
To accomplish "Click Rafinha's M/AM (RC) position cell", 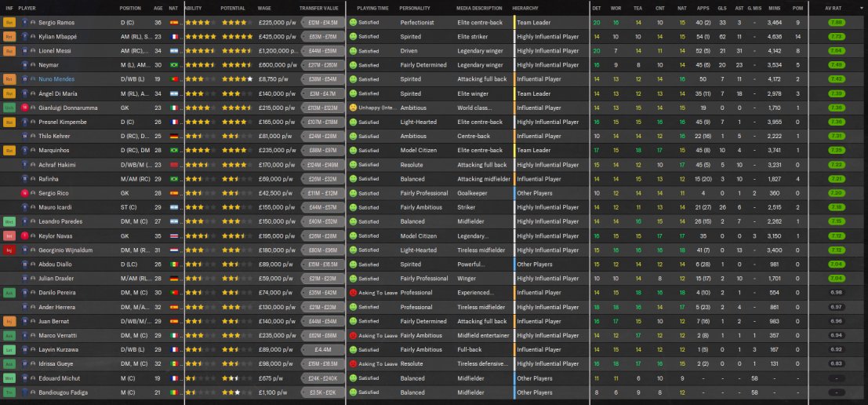I will coord(134,179).
